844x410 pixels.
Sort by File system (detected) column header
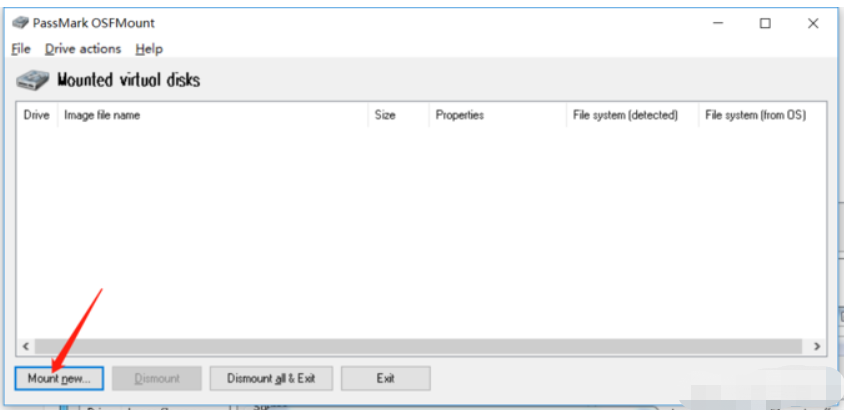(x=632, y=115)
